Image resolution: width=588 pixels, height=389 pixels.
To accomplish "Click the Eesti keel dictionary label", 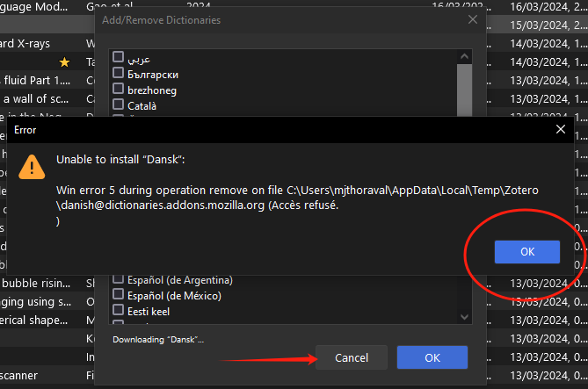I will (149, 312).
